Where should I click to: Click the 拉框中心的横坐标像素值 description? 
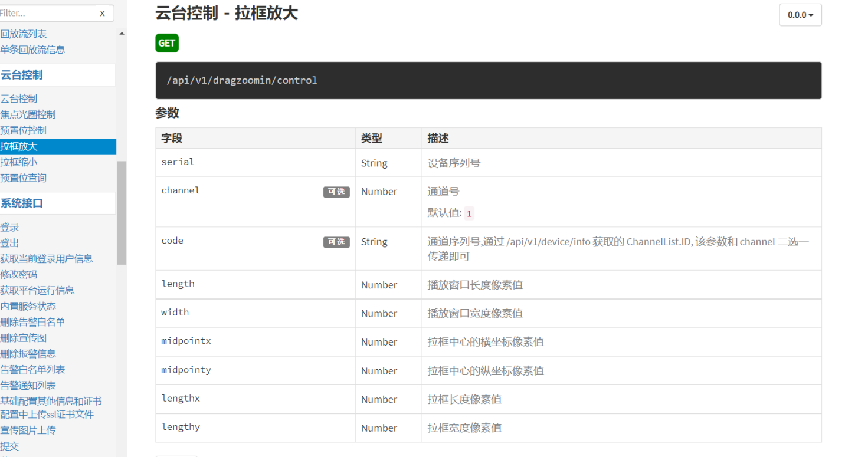(486, 342)
